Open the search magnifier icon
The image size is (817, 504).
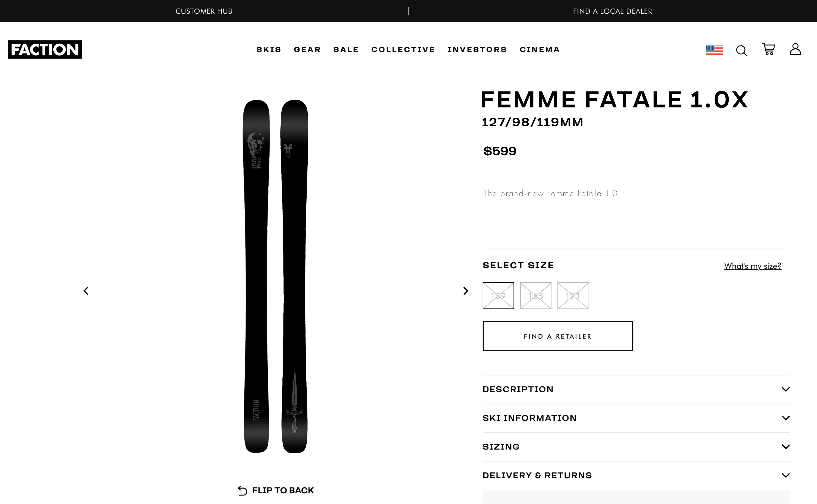click(742, 51)
